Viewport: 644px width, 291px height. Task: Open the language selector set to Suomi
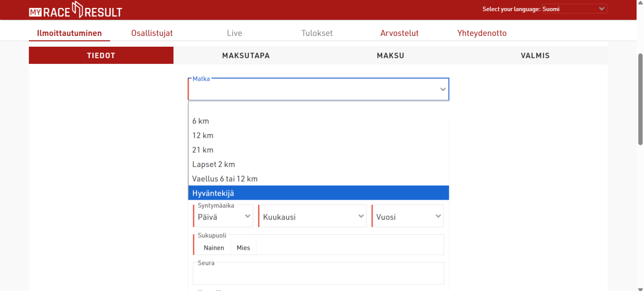[574, 9]
